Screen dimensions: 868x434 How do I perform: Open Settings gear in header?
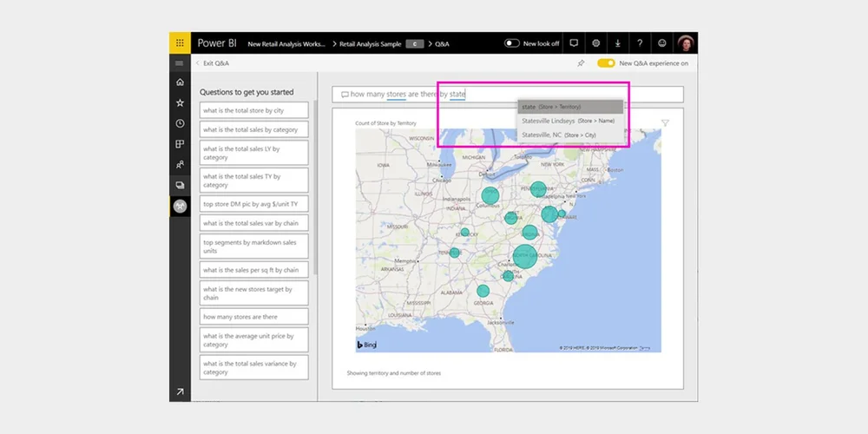point(596,43)
